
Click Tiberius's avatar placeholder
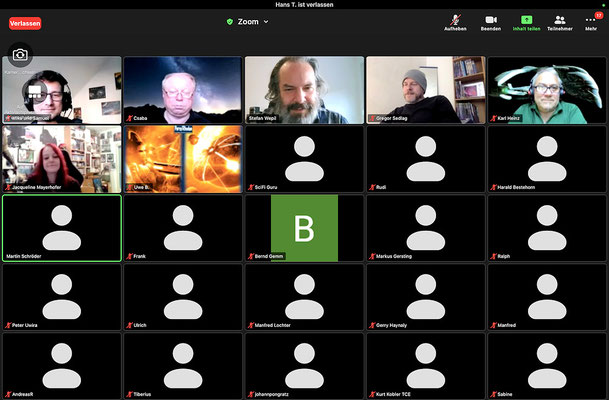tap(183, 366)
